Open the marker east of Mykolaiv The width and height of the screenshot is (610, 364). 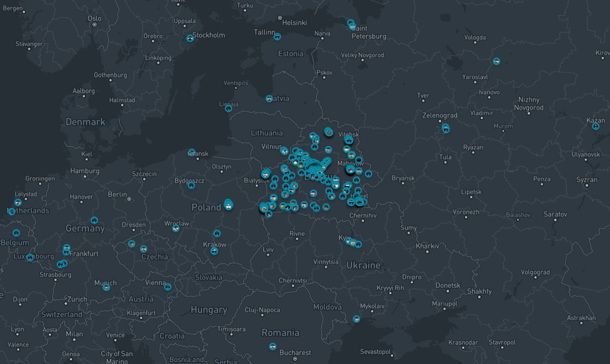coord(357,319)
